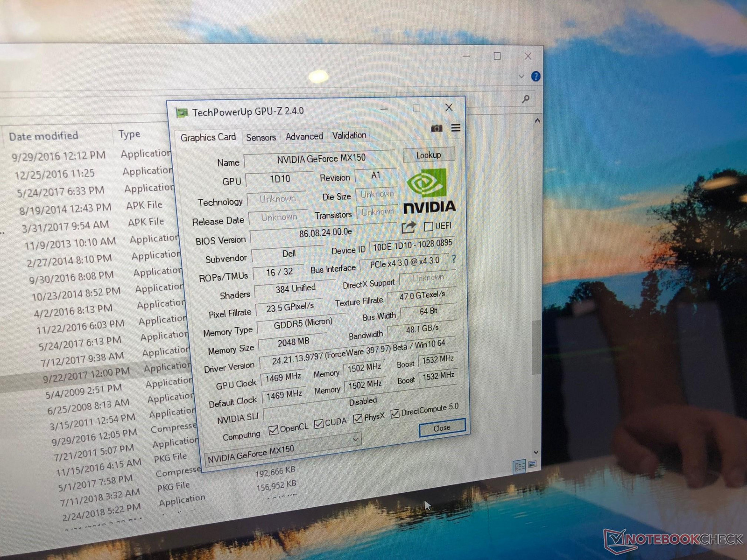
Task: Click the 192,666 KB size cell
Action: (275, 471)
